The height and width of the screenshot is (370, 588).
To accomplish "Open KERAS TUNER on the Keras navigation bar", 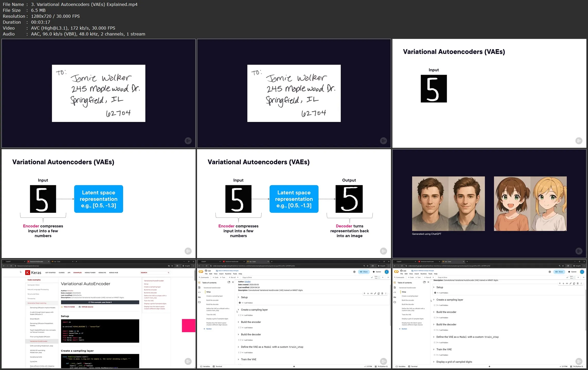I will [x=90, y=273].
